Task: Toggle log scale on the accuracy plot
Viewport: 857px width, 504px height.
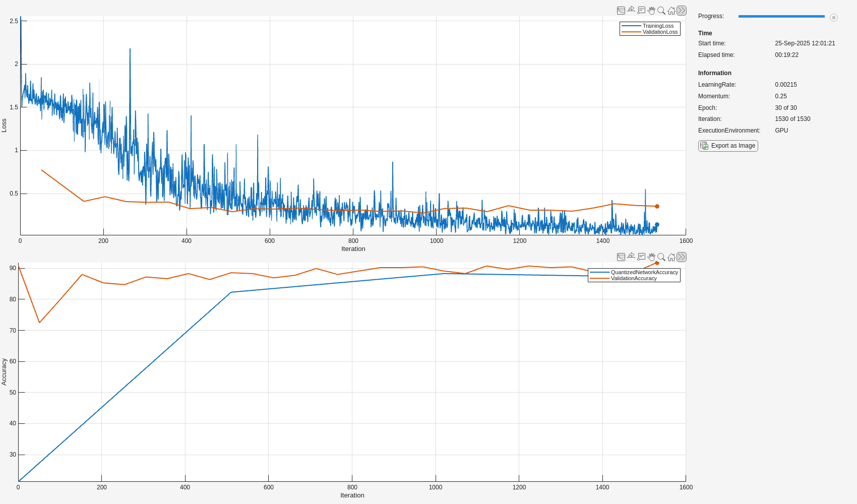Action: pos(621,257)
